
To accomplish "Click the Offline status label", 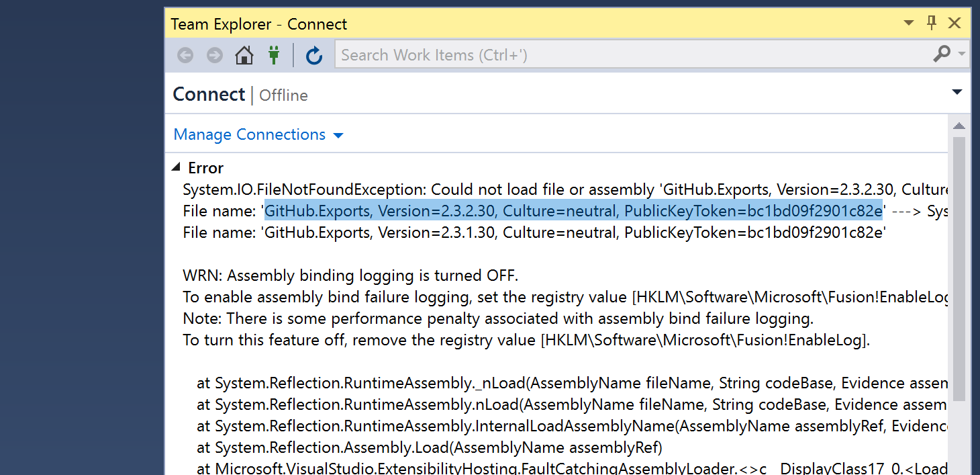I will (283, 95).
